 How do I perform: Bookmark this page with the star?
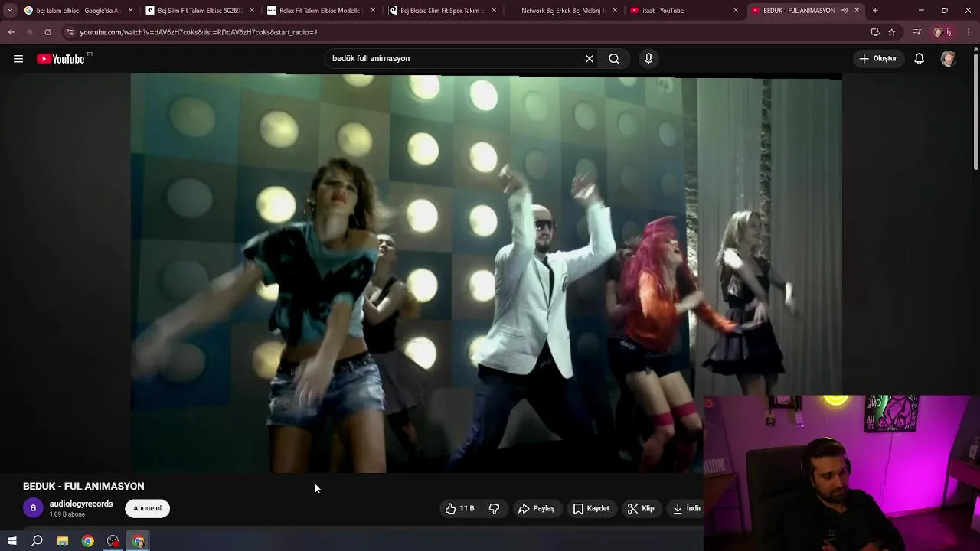[892, 32]
